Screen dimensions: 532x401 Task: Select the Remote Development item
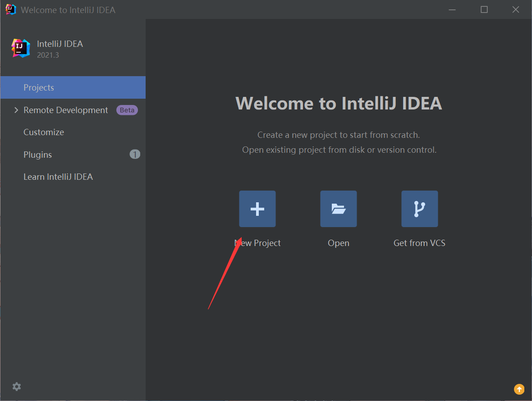pos(66,110)
